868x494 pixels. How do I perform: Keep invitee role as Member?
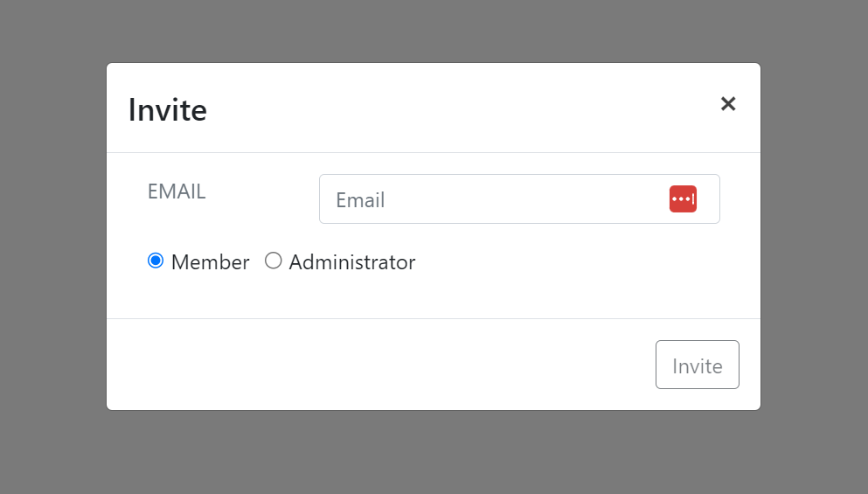[x=156, y=261]
